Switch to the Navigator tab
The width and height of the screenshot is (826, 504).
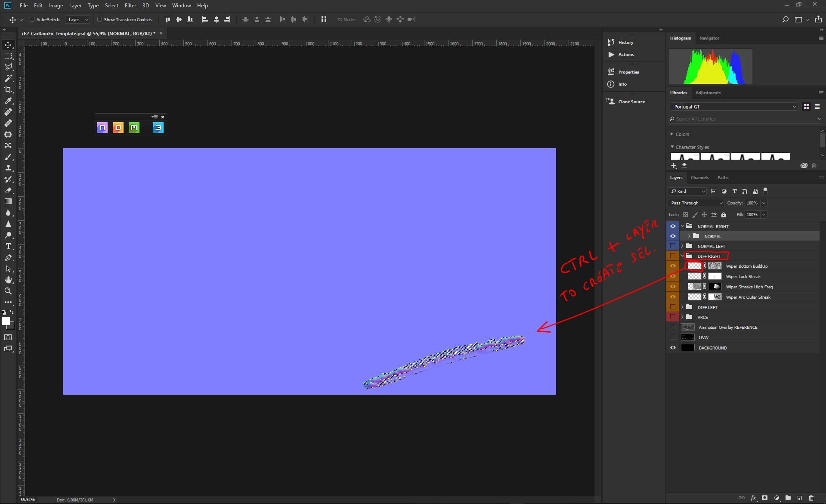click(709, 38)
